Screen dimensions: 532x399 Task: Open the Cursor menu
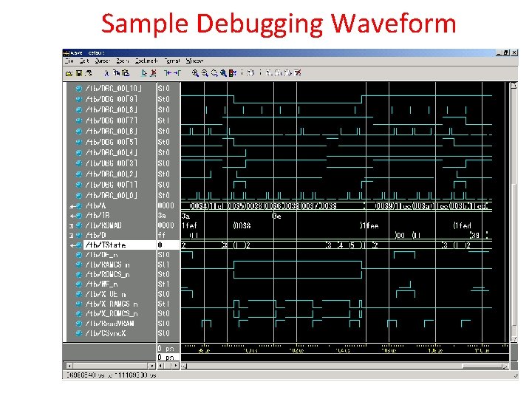(103, 61)
